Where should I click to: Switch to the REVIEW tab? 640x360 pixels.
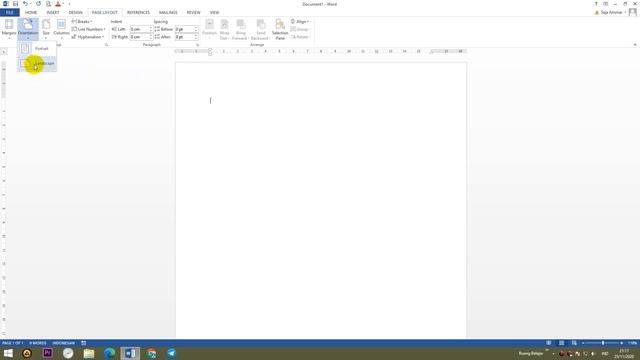click(x=193, y=12)
